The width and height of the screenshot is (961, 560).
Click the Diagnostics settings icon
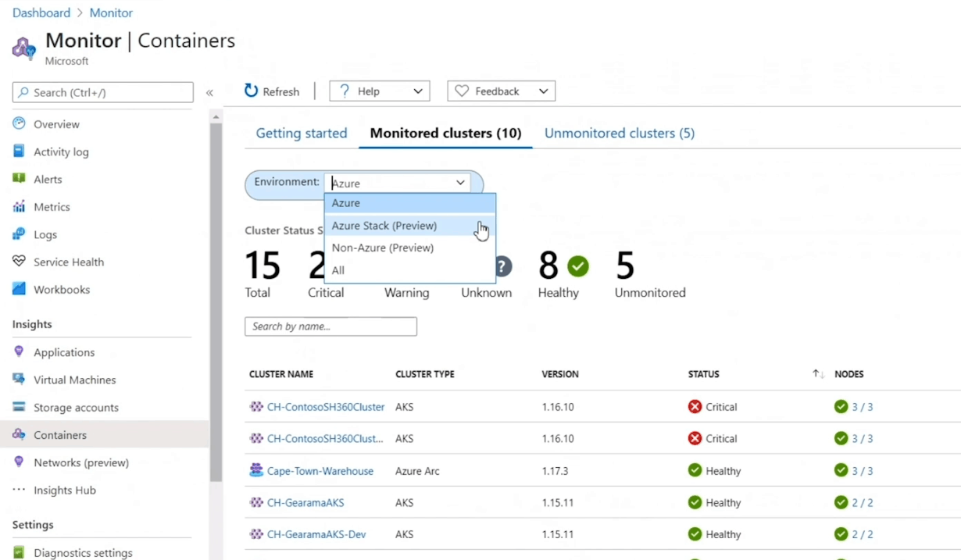(19, 552)
